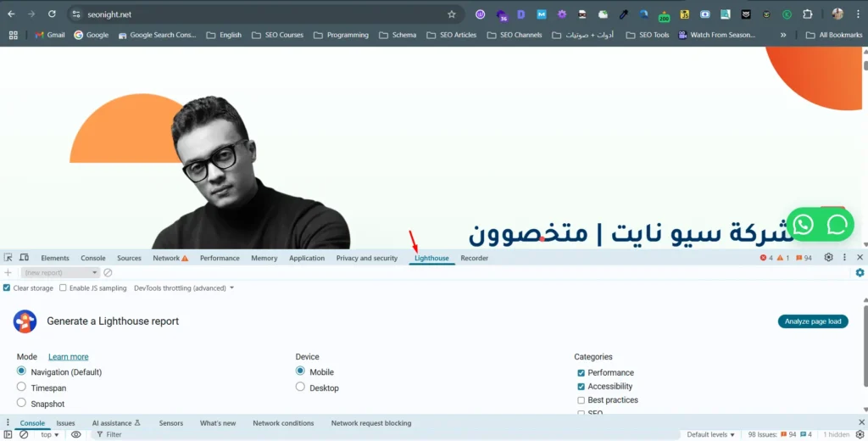Screen dimensions: 868x441
Task: Enable JS sampling checkbox
Action: [x=63, y=288]
